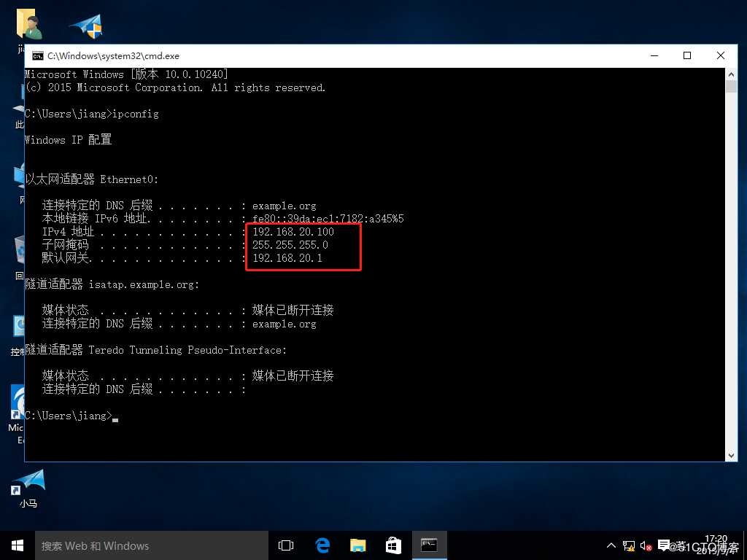Viewport: 747px width, 560px height.
Task: Open the Store from the taskbar
Action: pos(393,545)
